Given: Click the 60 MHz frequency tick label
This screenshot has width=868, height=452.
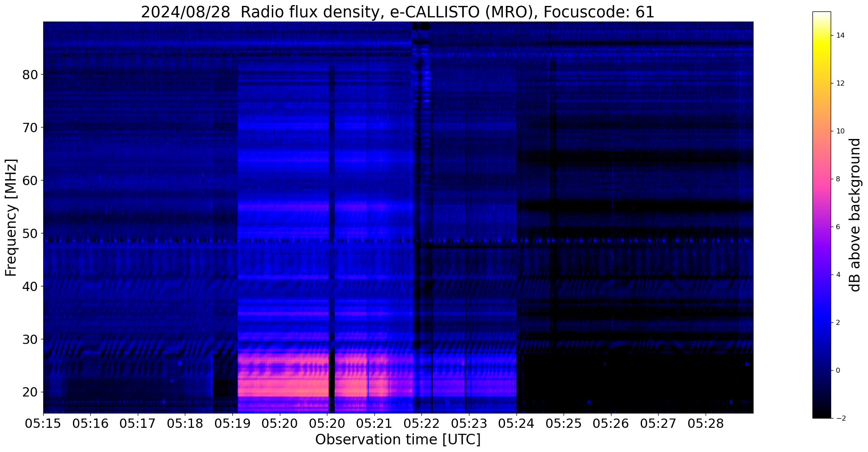Looking at the screenshot, I should pyautogui.click(x=30, y=180).
